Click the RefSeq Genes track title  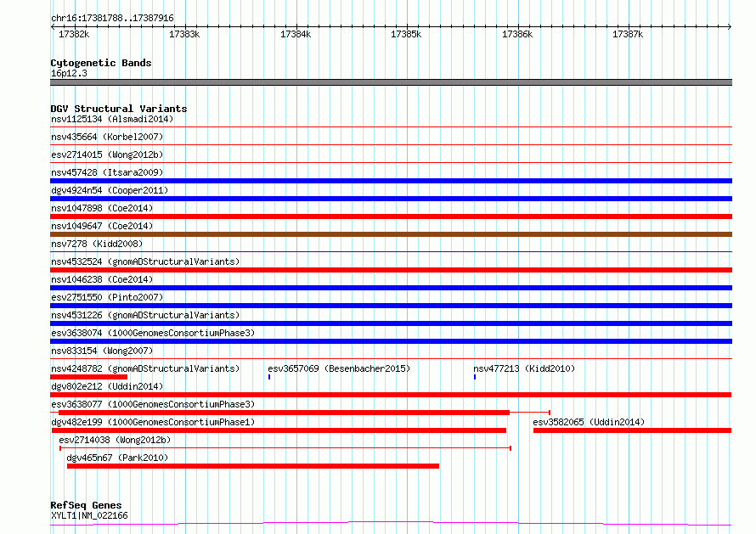(86, 506)
